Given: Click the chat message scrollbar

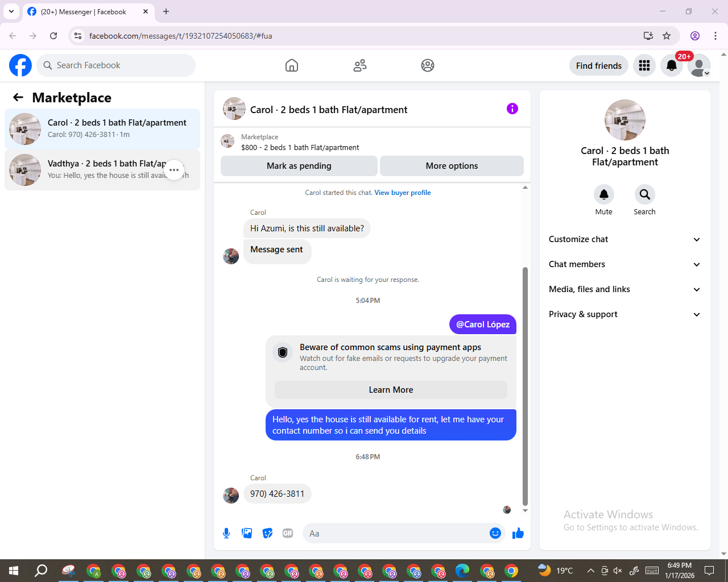Looking at the screenshot, I should click(525, 385).
